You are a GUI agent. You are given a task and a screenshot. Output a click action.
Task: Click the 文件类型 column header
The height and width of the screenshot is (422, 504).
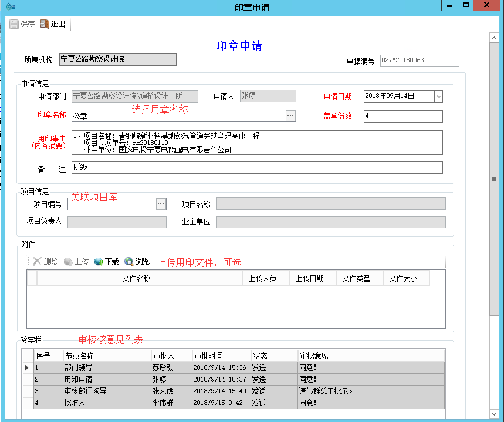[x=359, y=278]
